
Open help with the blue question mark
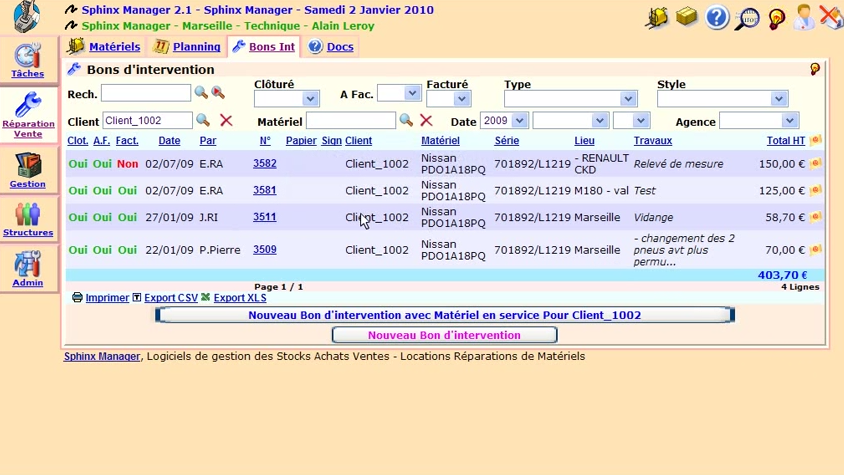(716, 17)
